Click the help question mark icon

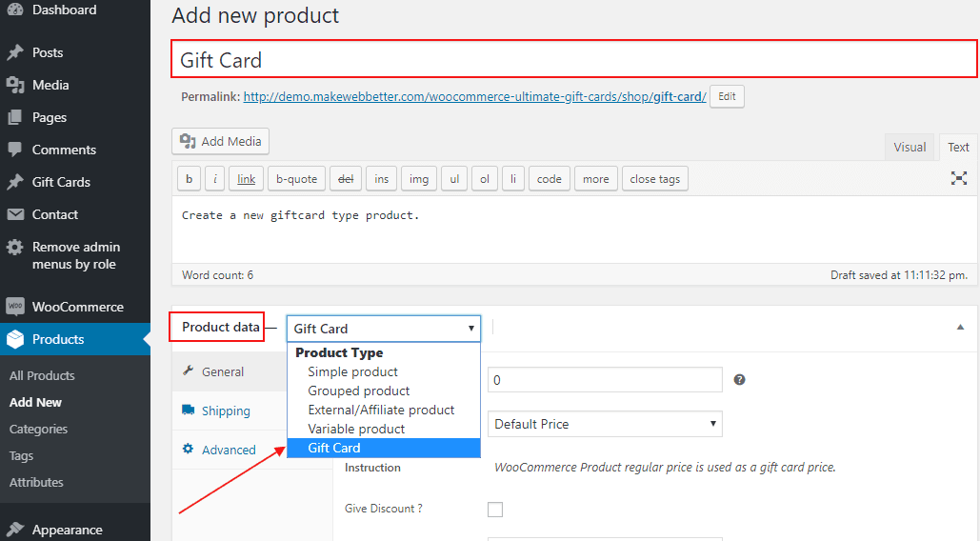point(739,379)
